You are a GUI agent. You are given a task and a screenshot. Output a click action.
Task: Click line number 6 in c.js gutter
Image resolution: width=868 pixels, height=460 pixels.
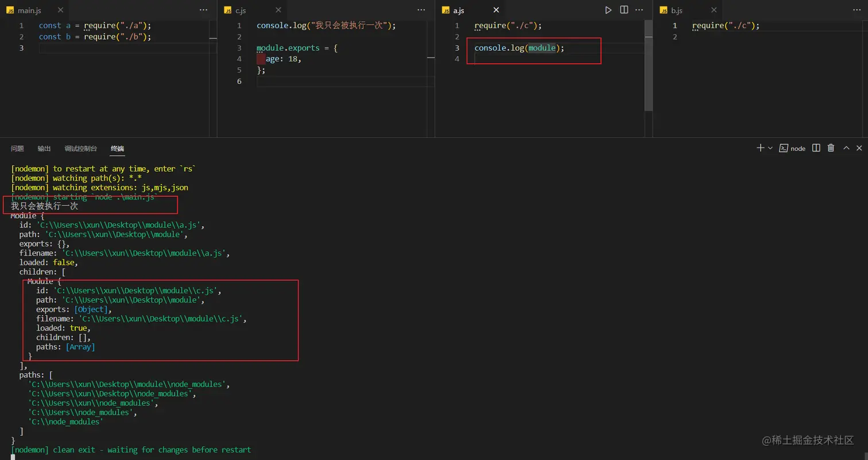(239, 81)
